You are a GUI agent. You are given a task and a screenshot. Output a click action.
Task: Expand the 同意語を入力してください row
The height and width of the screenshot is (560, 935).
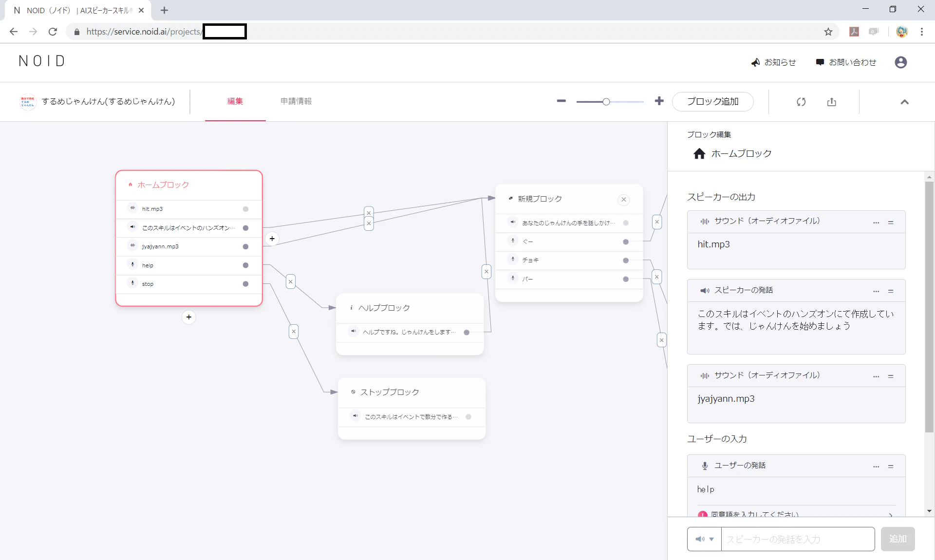[x=796, y=514]
